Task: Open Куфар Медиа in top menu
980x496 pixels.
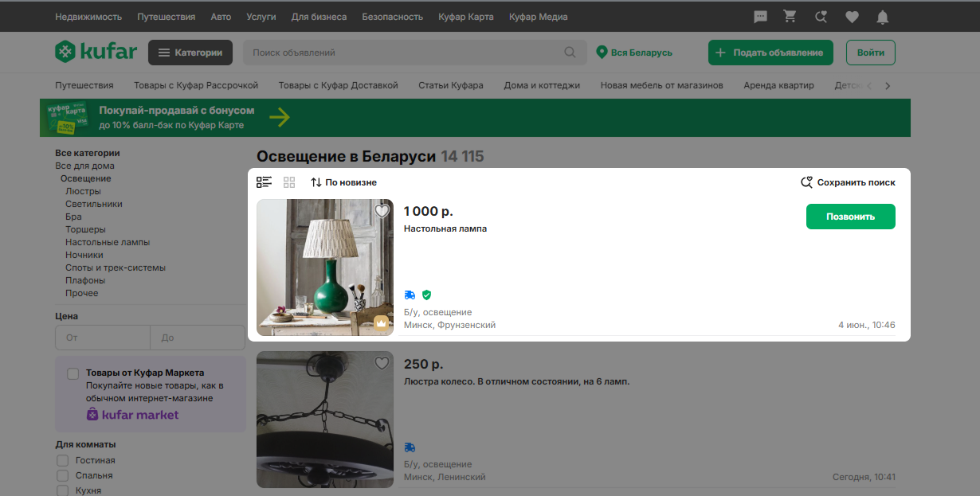Action: pyautogui.click(x=539, y=17)
